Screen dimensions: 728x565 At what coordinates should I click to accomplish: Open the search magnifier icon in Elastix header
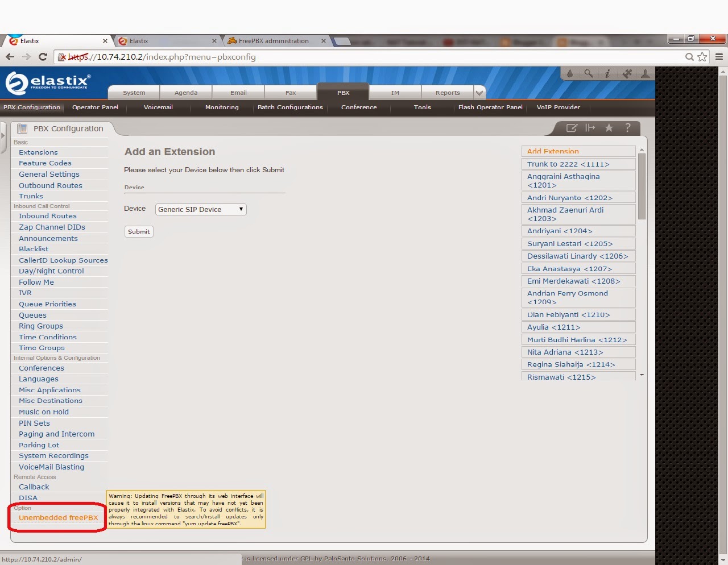point(589,73)
